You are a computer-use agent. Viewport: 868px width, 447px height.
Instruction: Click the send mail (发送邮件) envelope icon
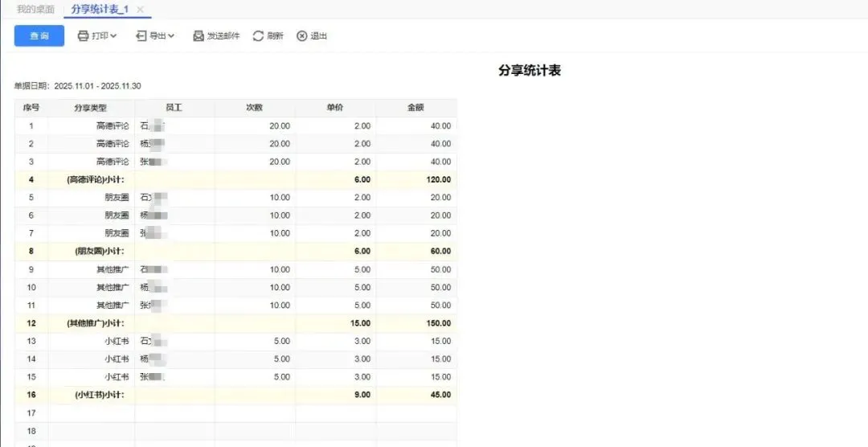click(199, 36)
